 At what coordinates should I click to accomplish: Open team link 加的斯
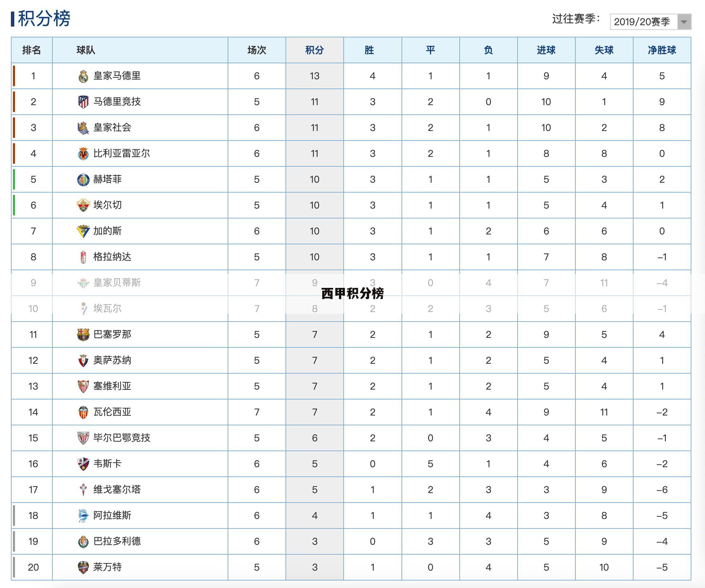click(108, 231)
